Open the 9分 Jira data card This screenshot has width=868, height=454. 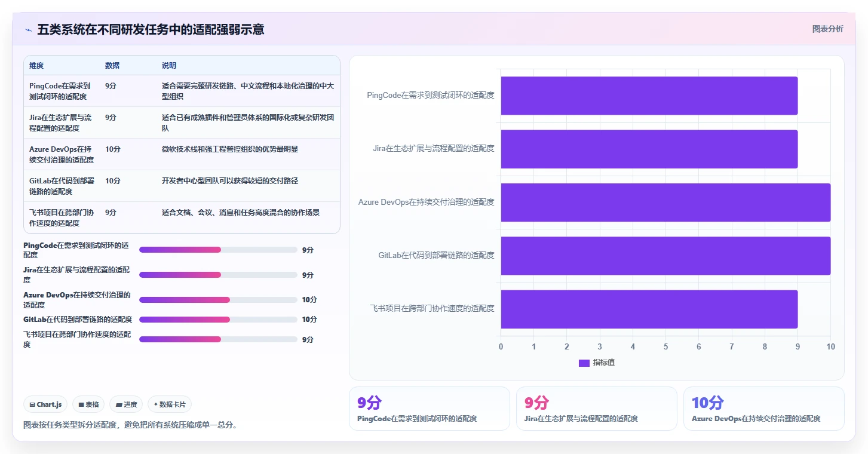pos(596,409)
